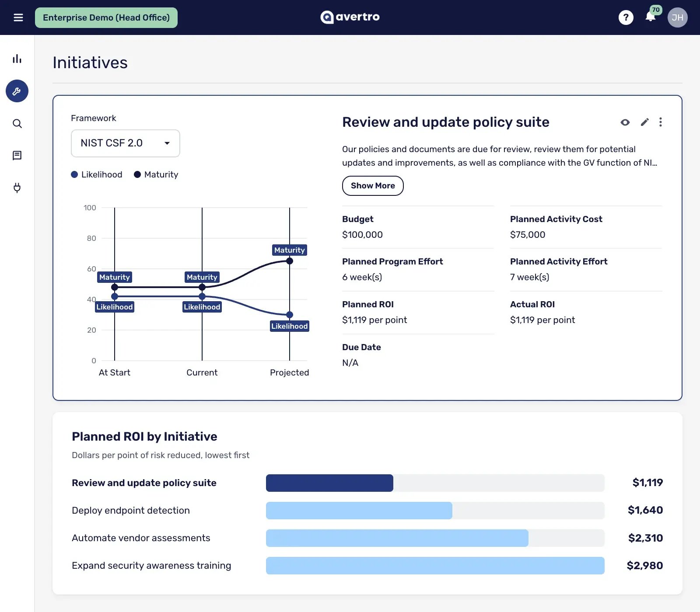Click Expand security awareness training name

click(151, 566)
